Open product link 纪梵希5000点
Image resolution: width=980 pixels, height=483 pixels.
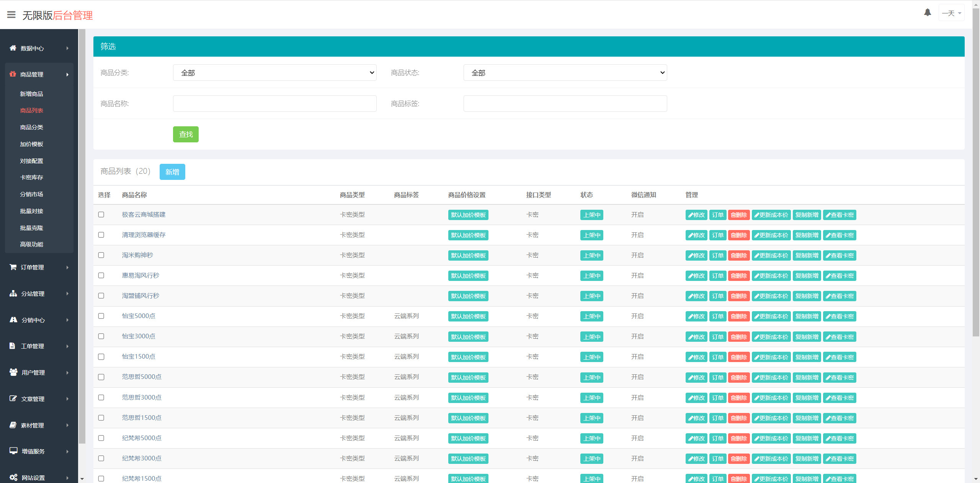point(142,438)
